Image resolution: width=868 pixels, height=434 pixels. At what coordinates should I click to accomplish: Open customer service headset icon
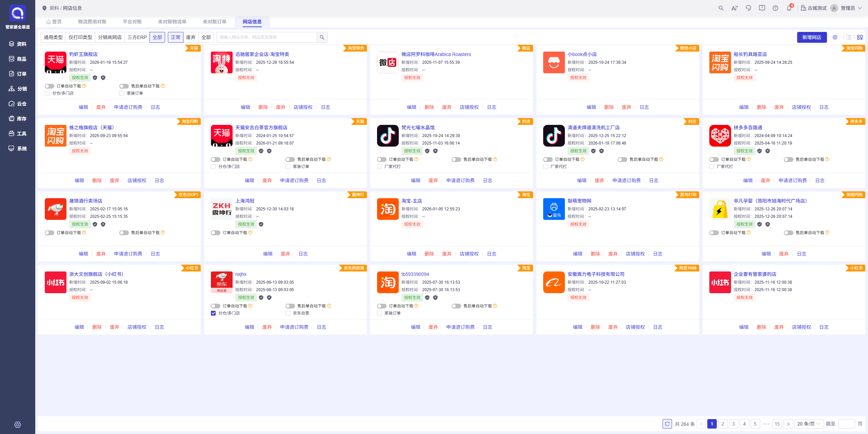[748, 8]
